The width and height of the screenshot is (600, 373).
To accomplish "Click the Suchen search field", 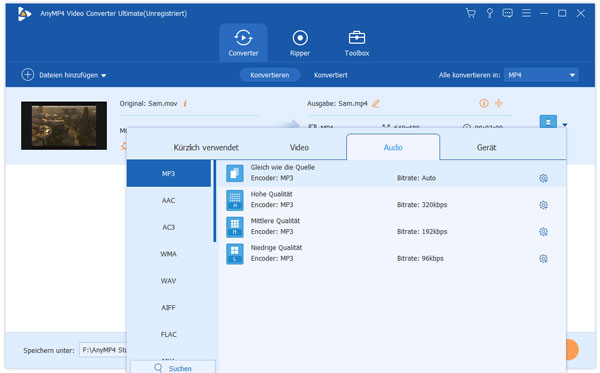I will click(173, 368).
